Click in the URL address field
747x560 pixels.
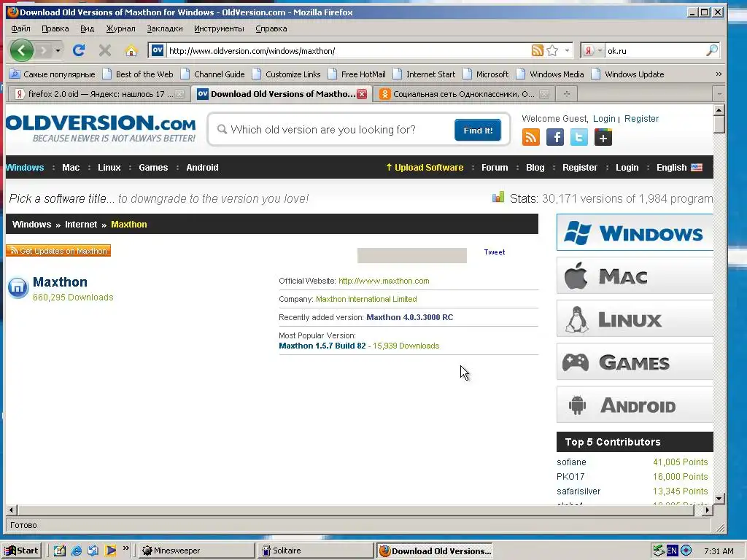348,50
